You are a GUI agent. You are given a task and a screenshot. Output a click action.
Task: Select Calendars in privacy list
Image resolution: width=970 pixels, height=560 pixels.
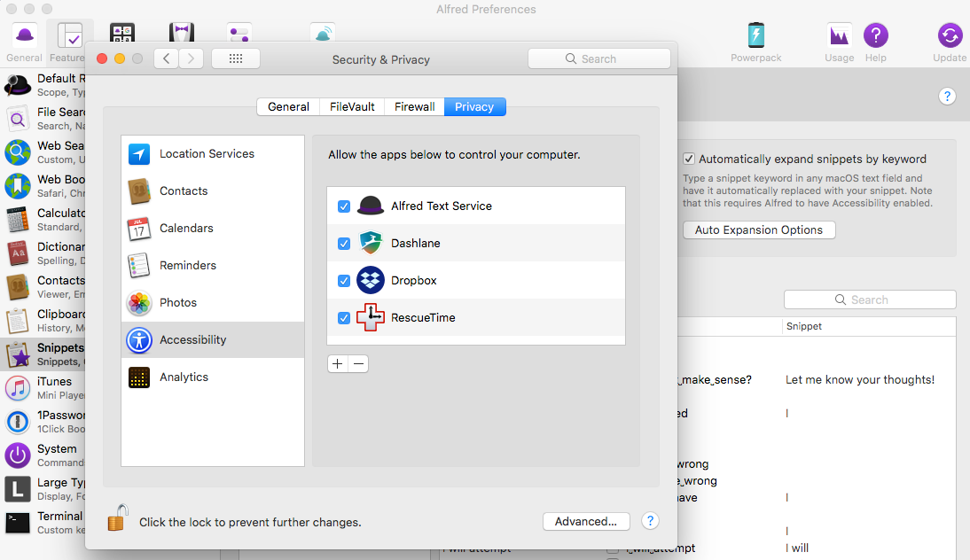[x=212, y=228]
